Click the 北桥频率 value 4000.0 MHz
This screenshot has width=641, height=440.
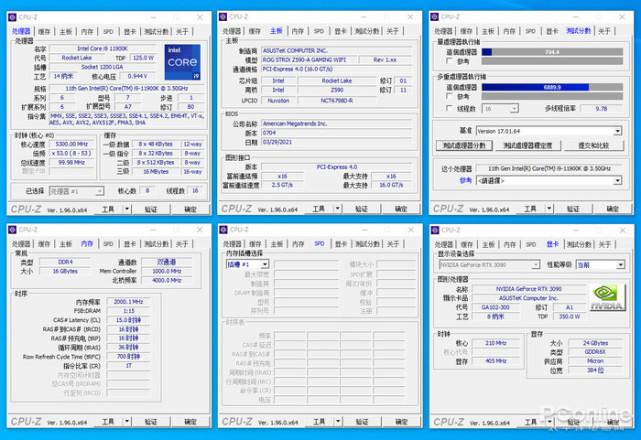[x=167, y=280]
